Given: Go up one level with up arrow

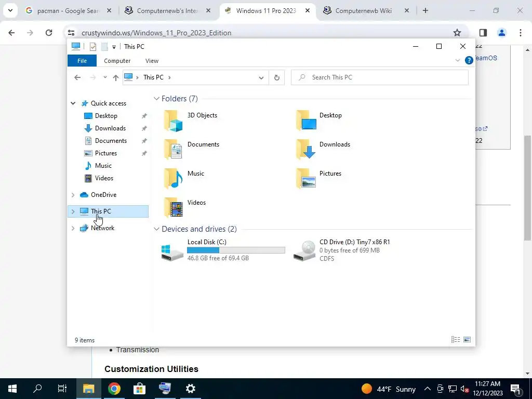Looking at the screenshot, I should tap(116, 78).
